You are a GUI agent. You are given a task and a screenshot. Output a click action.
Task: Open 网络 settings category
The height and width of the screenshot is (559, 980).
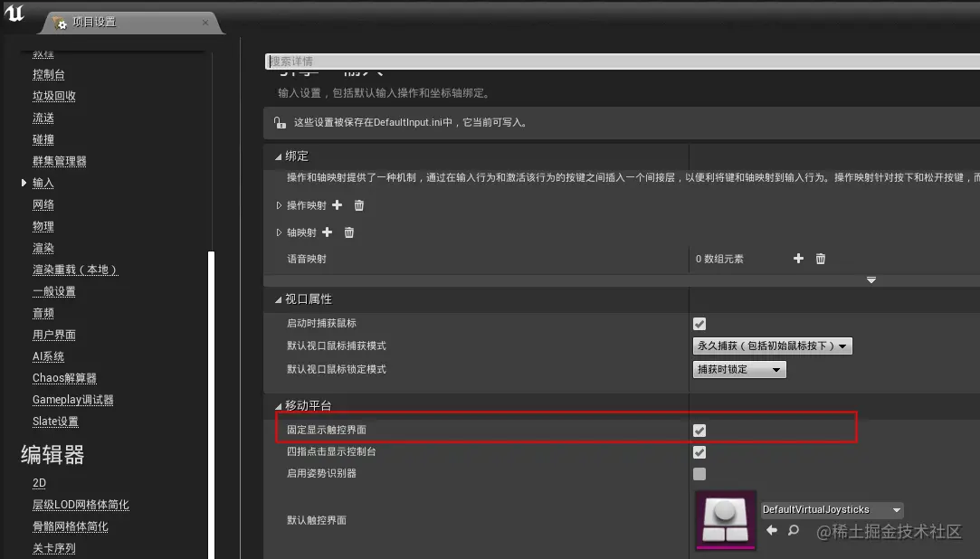tap(43, 204)
